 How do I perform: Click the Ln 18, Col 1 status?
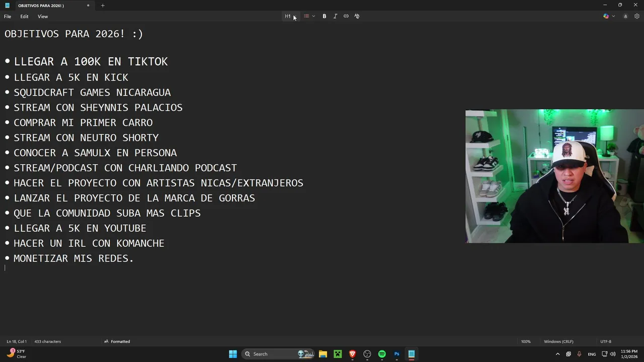coord(17,341)
